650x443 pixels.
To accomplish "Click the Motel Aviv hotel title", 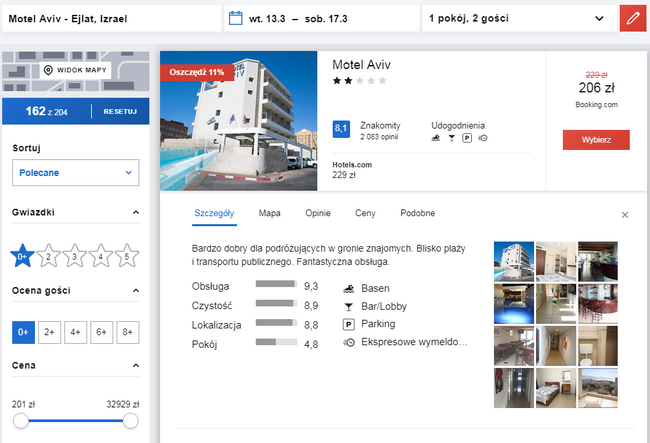I will point(361,65).
